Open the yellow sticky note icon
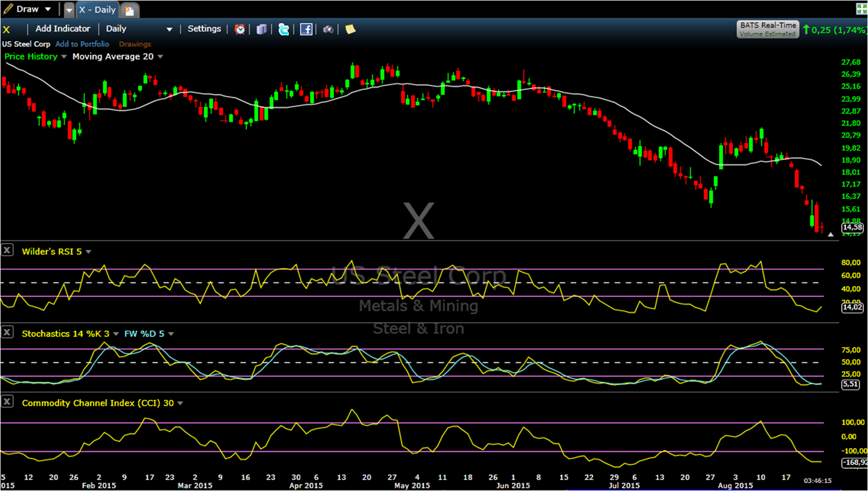868x491 pixels. tap(351, 29)
